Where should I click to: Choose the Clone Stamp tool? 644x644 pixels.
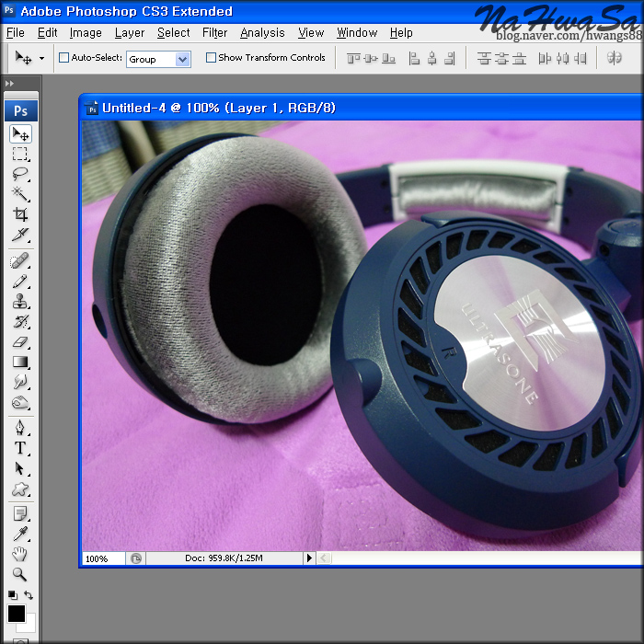(x=19, y=301)
